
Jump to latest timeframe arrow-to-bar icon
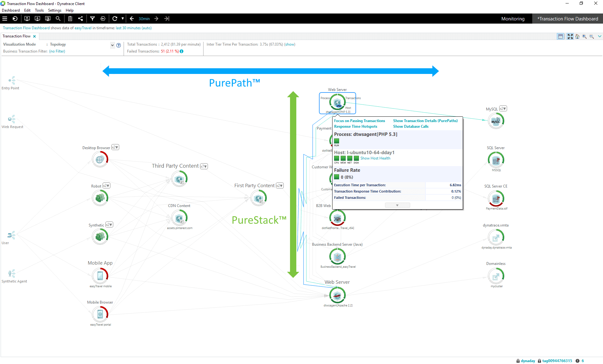[x=167, y=19]
